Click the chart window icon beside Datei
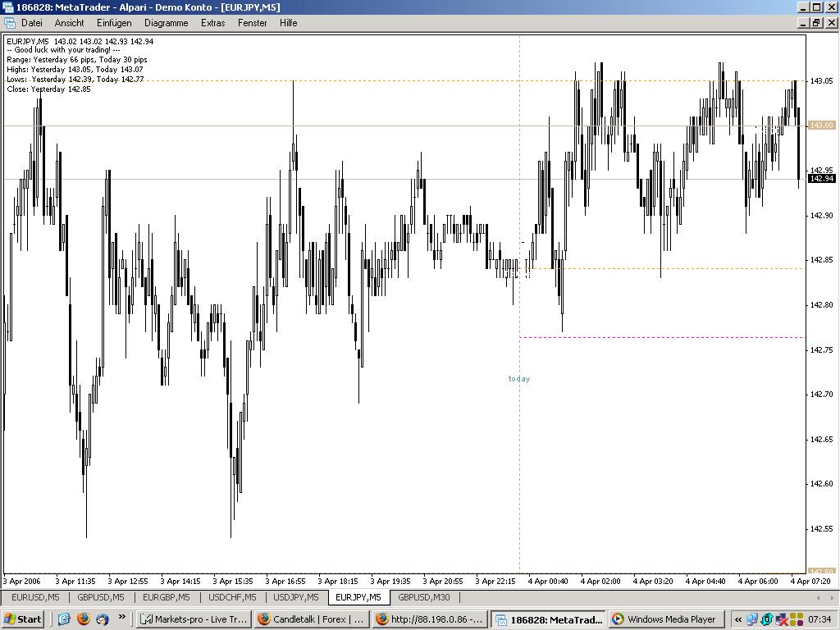The image size is (840, 630). 7,23
